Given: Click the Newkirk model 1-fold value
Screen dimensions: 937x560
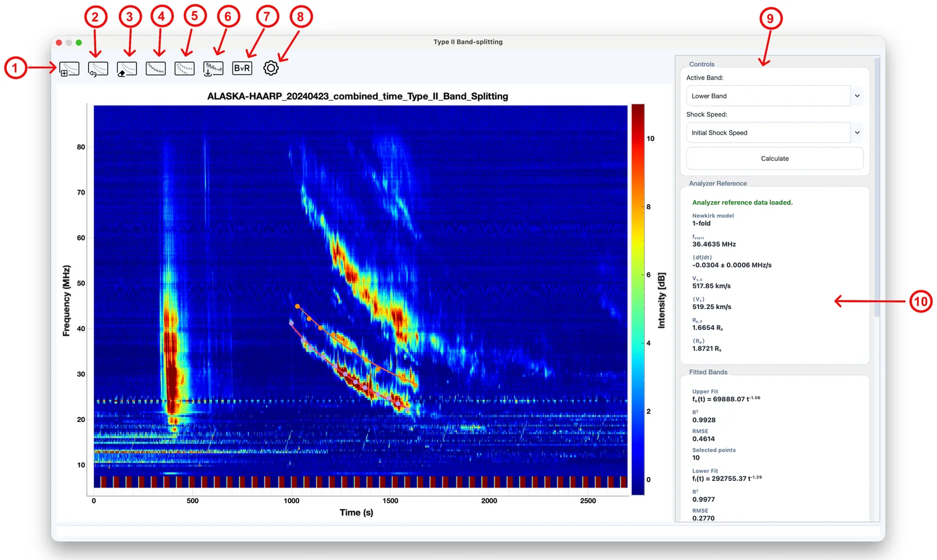Looking at the screenshot, I should (701, 224).
